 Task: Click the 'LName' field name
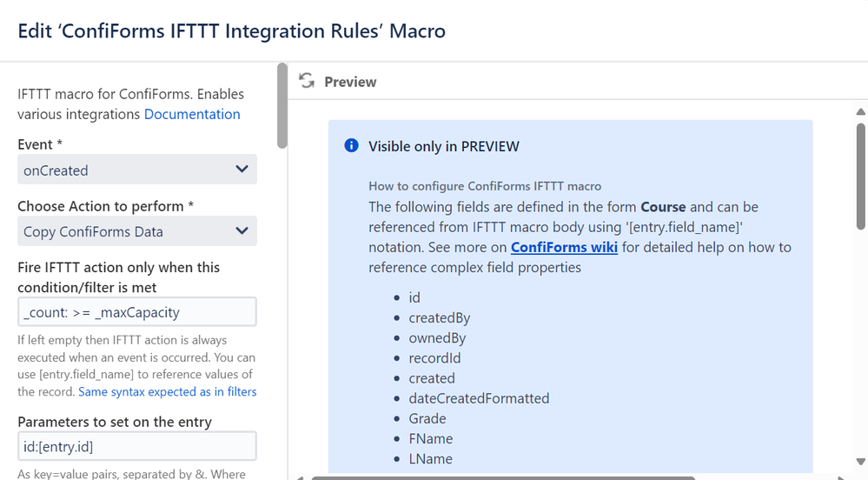[431, 459]
